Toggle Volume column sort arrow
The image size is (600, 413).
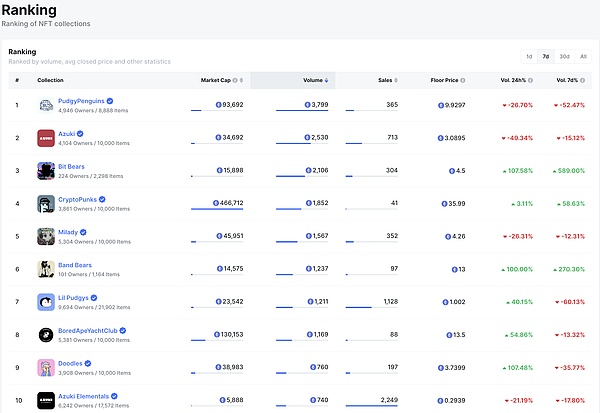[326, 80]
